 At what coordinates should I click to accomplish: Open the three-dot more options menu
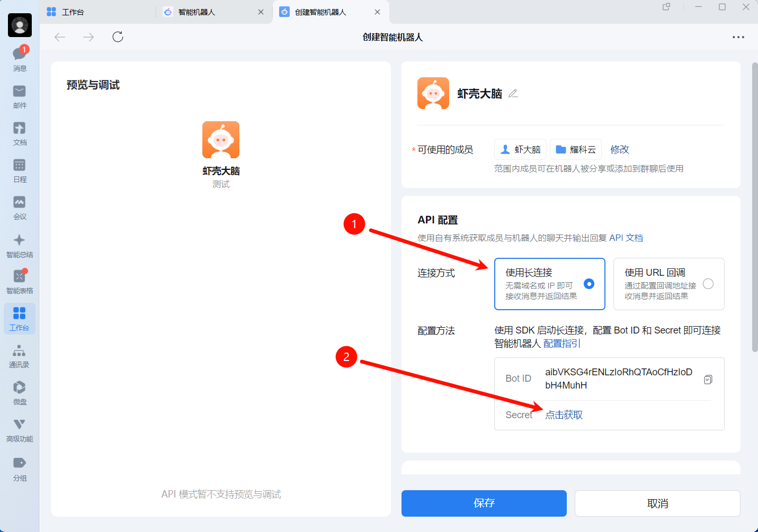pos(738,37)
